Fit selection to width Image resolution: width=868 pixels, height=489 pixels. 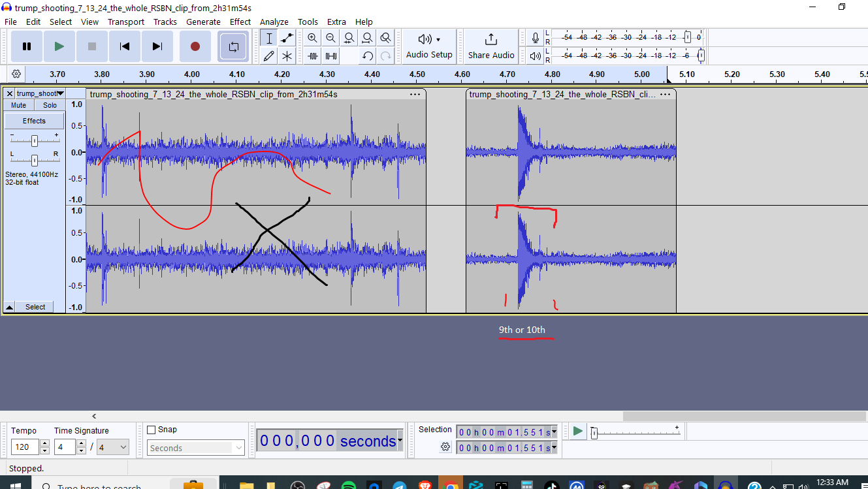(x=349, y=38)
